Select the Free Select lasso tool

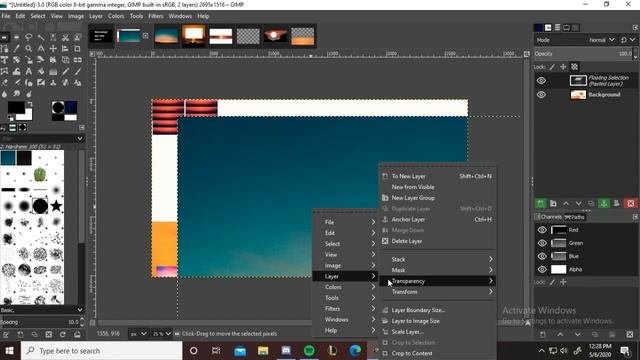tap(29, 38)
